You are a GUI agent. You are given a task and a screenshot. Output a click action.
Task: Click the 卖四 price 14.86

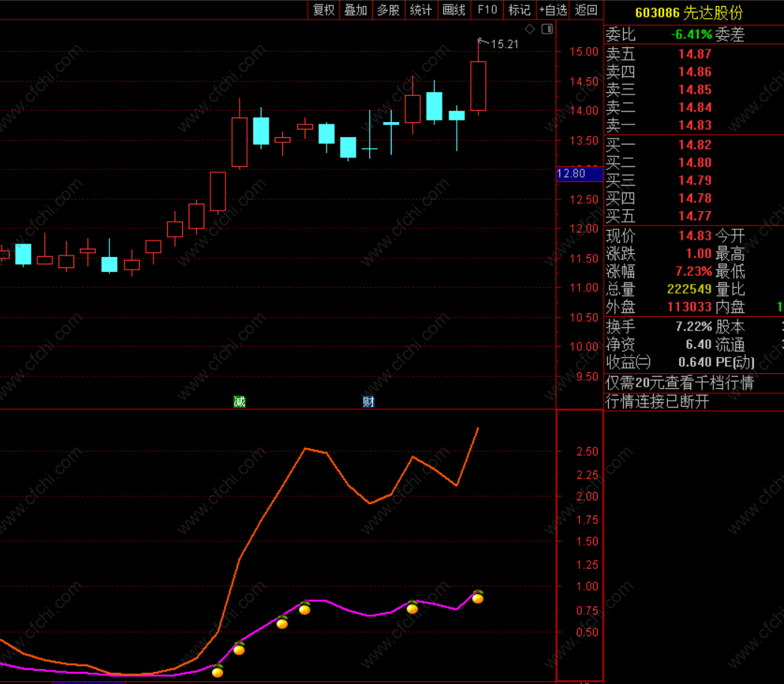click(x=694, y=72)
